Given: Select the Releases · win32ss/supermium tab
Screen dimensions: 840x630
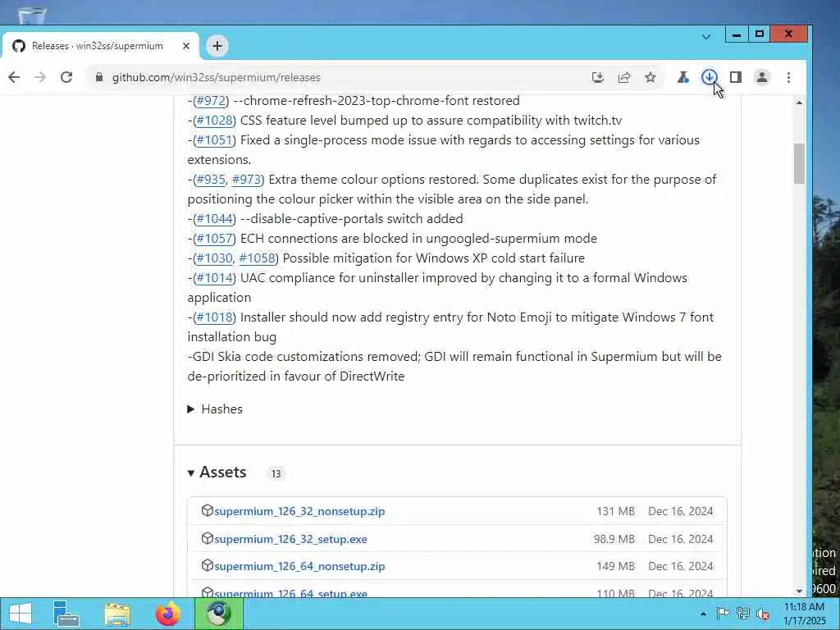Looking at the screenshot, I should tap(100, 46).
